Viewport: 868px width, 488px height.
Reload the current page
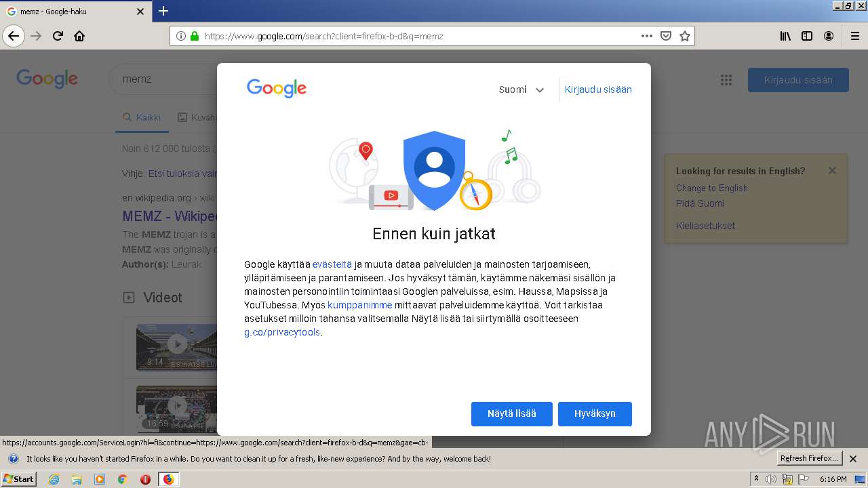(x=58, y=36)
